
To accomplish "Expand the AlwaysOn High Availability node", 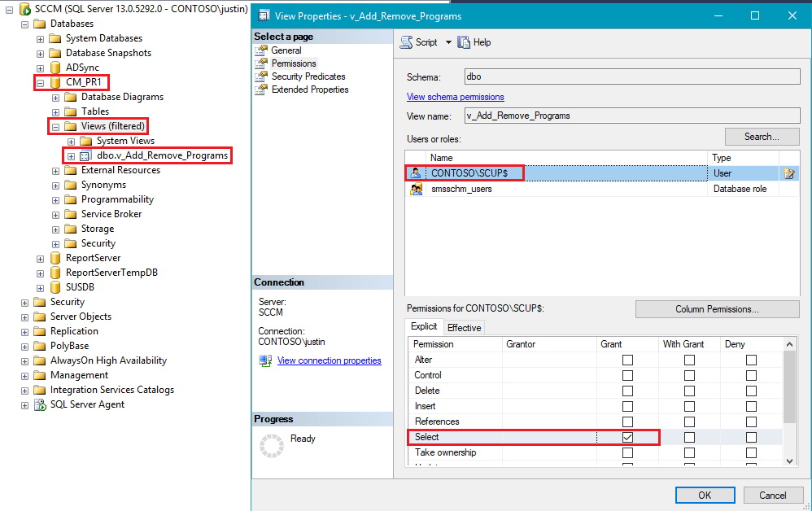I will (24, 361).
